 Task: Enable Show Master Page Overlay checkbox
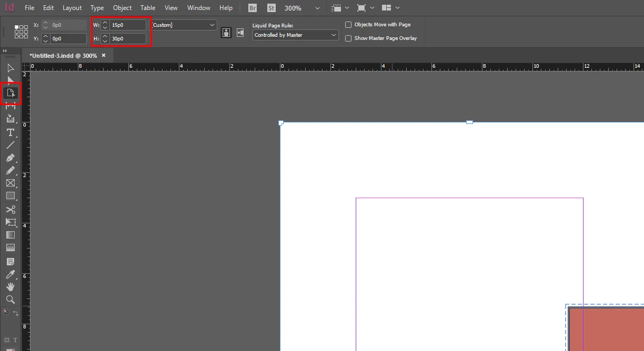tap(348, 38)
